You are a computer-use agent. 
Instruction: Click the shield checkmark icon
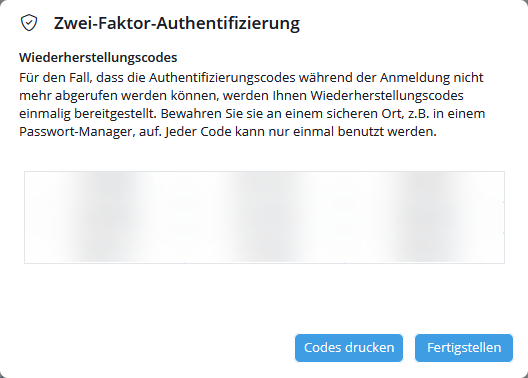(x=29, y=23)
